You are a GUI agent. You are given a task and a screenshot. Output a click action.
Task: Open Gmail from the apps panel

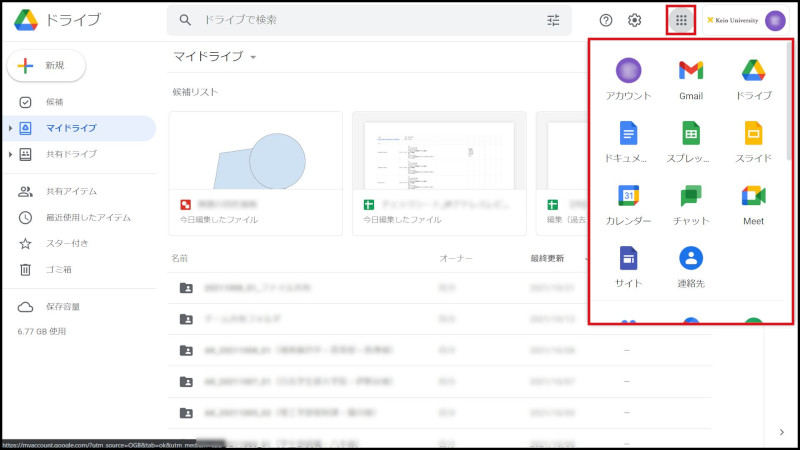[x=691, y=71]
